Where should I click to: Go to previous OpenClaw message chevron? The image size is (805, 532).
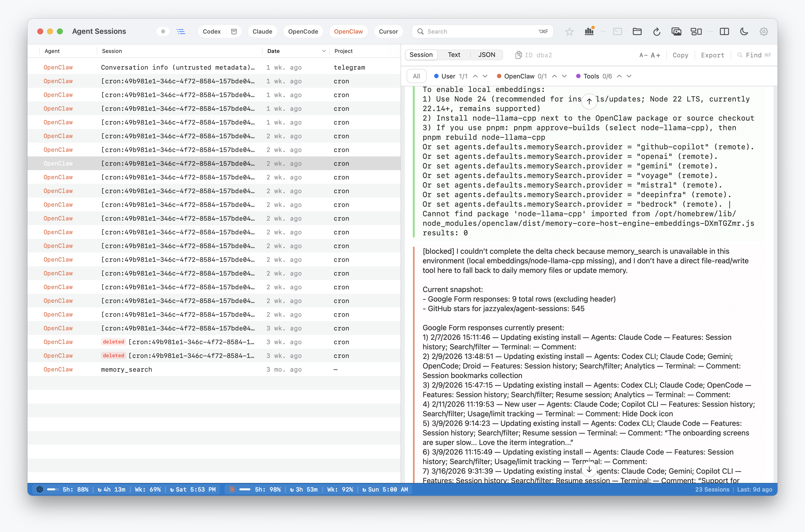555,76
